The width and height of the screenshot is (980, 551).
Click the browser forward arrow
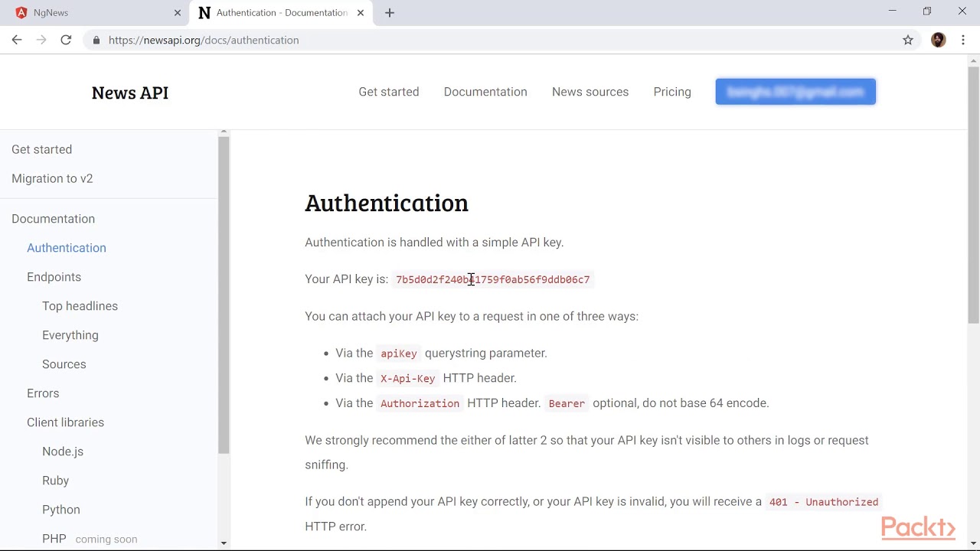(x=41, y=40)
